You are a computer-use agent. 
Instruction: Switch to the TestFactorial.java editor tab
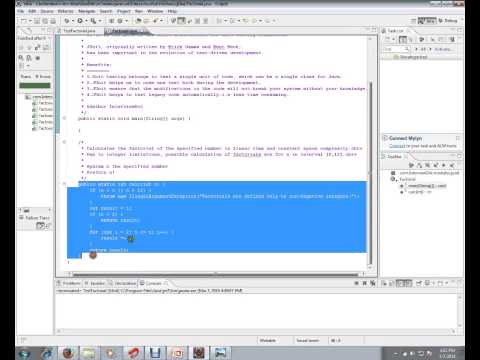pos(79,31)
